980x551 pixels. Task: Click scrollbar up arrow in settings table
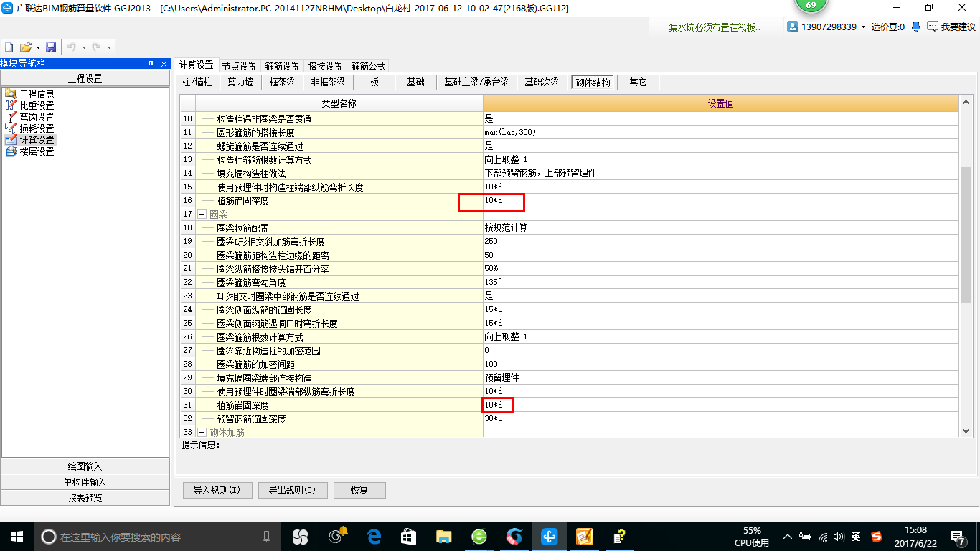coord(966,101)
